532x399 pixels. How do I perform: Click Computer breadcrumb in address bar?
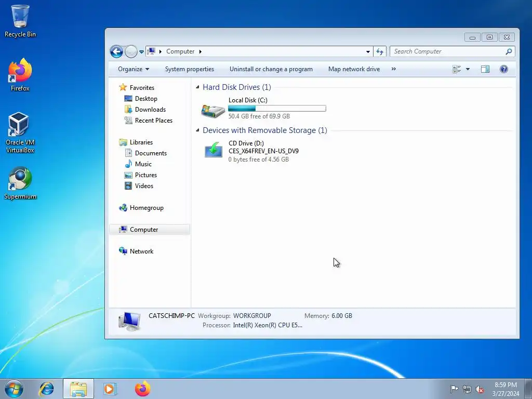pos(180,51)
